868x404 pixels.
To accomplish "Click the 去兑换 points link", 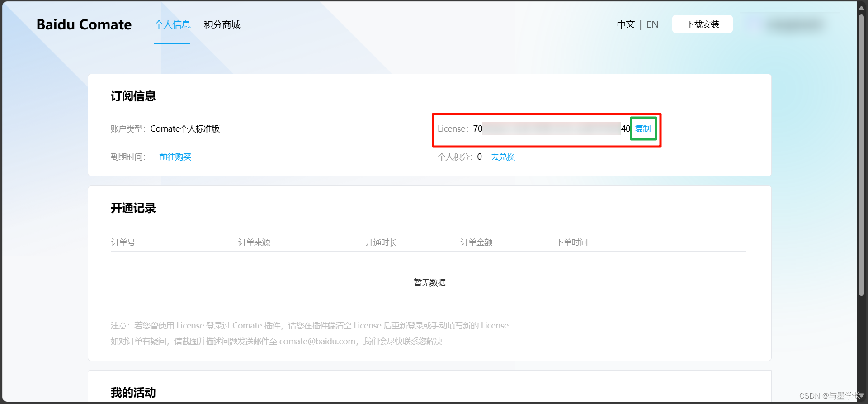I will [503, 157].
